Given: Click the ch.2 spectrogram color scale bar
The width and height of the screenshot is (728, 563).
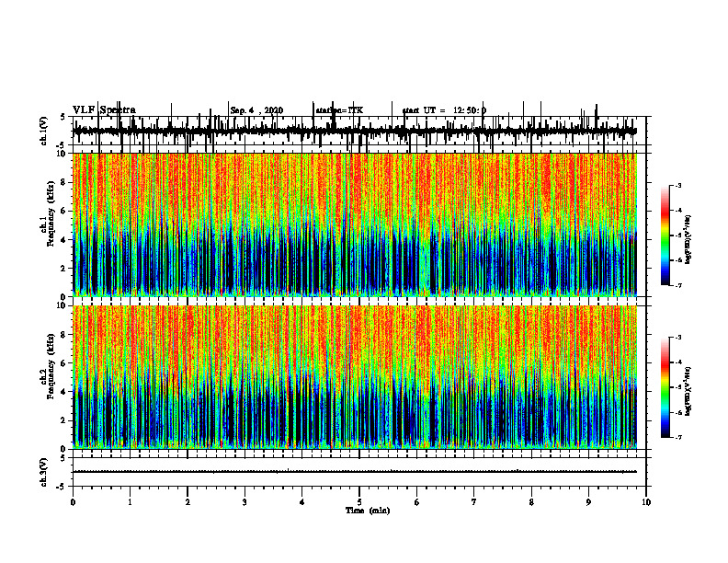Looking at the screenshot, I should click(x=665, y=387).
